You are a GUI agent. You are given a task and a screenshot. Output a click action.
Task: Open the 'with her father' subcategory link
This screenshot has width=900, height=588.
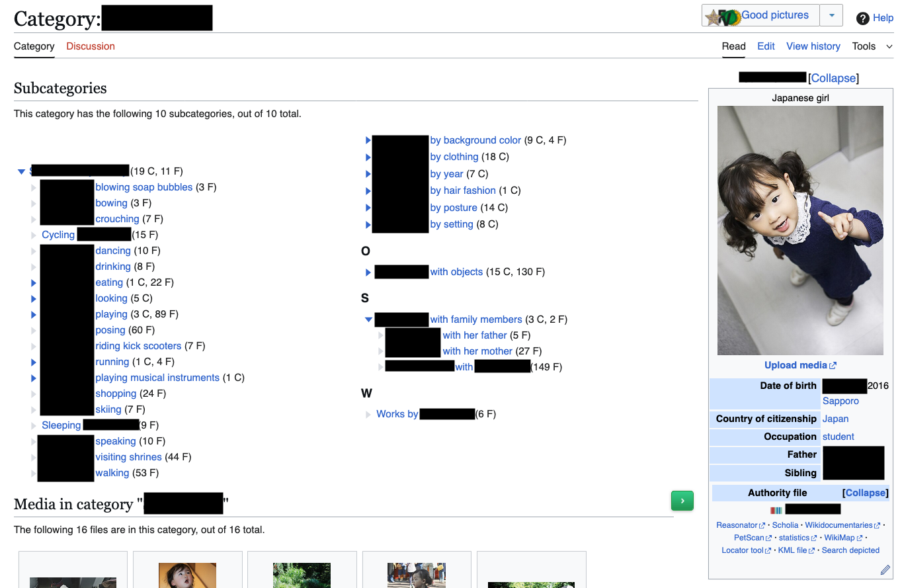(475, 335)
